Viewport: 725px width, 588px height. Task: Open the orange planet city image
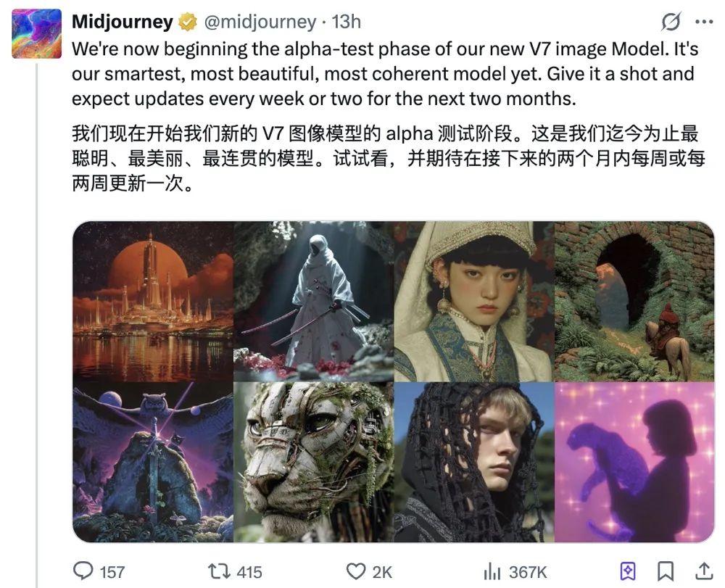click(x=153, y=302)
